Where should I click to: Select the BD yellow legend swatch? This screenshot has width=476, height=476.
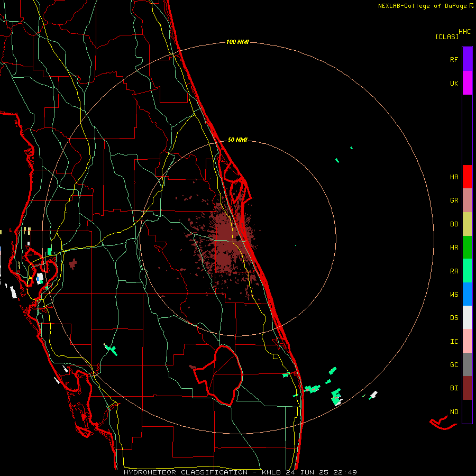pyautogui.click(x=467, y=224)
